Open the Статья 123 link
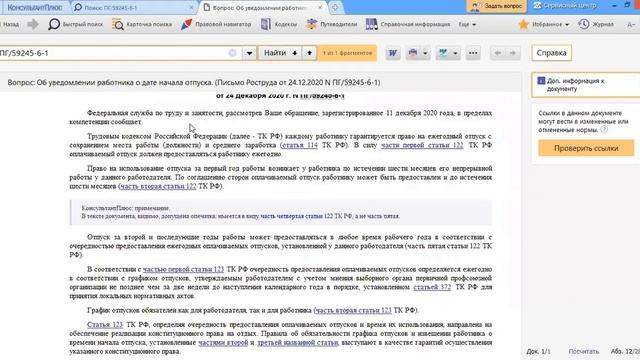Image resolution: width=640 pixels, height=360 pixels. (x=104, y=325)
